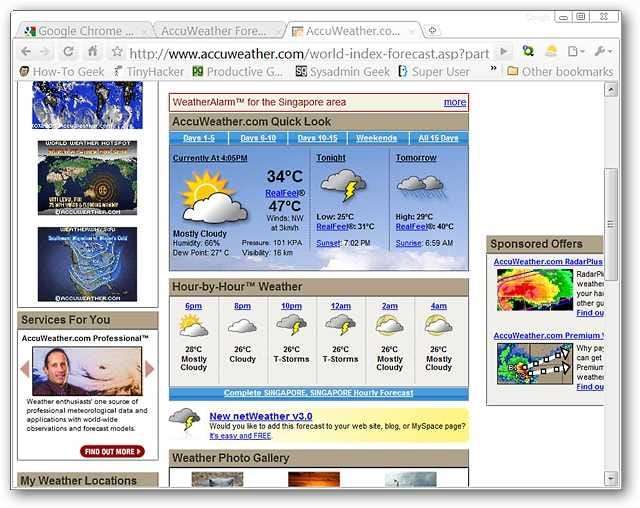The image size is (640, 508).
Task: Click the RadarPlus radar thumbnail
Action: (535, 290)
